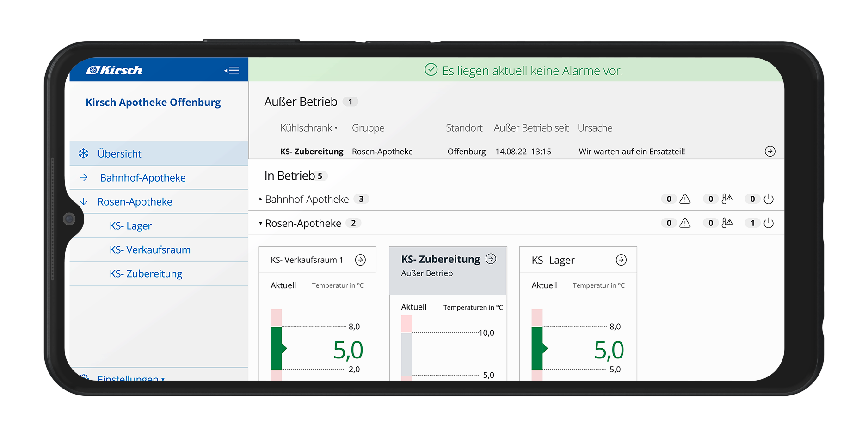Viewport: 868px width, 431px height.
Task: Click the Kirsch logo in the header
Action: point(114,70)
